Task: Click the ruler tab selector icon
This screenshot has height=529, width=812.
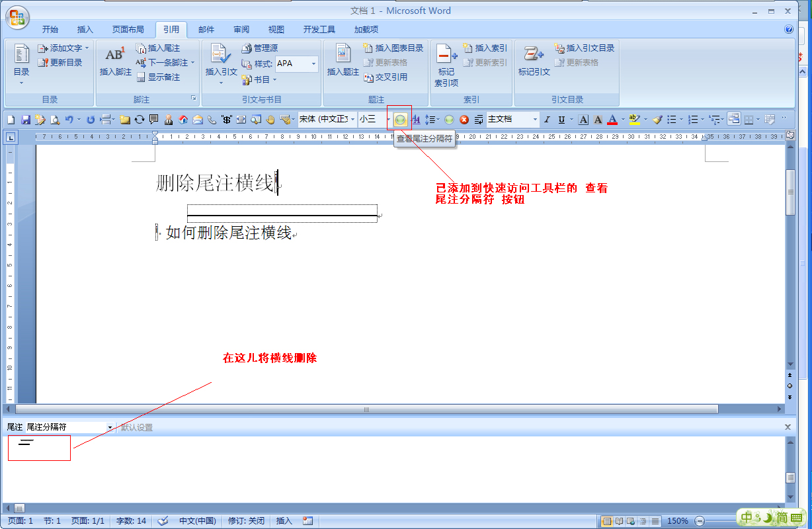Action: pyautogui.click(x=11, y=137)
